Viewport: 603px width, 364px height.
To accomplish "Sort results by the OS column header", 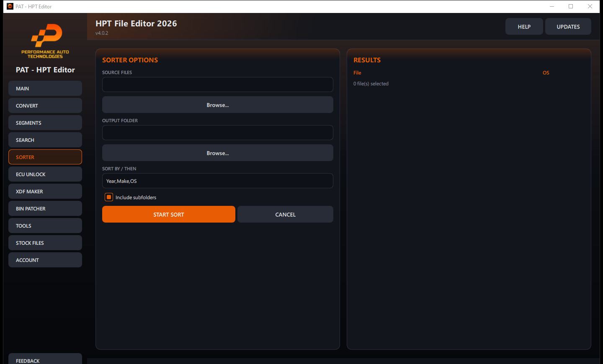I will [546, 73].
